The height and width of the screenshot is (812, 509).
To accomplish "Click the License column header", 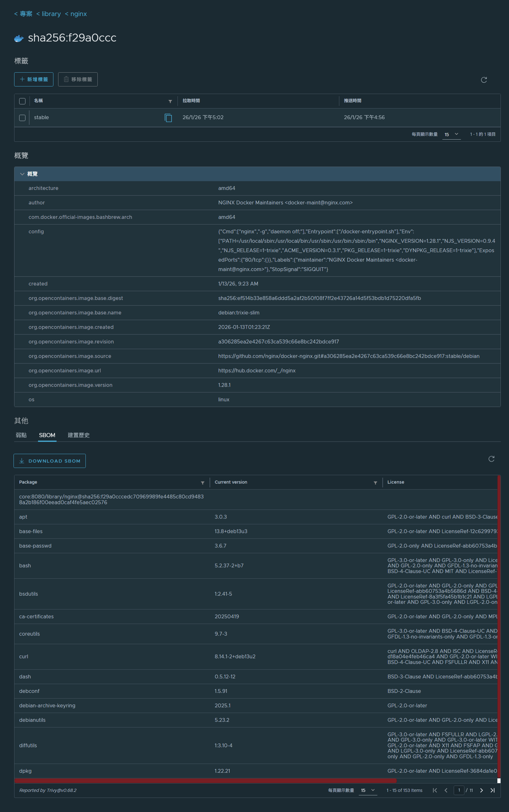I will (x=396, y=482).
